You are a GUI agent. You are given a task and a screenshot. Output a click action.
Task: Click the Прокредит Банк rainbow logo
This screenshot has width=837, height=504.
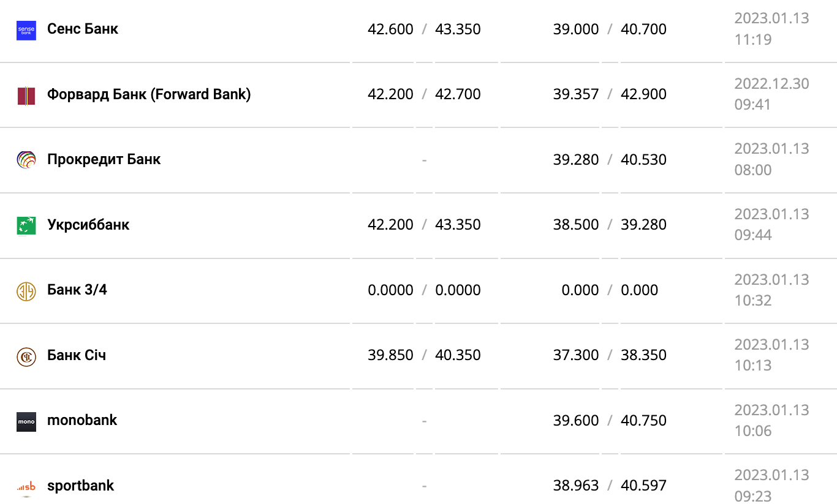[26, 160]
